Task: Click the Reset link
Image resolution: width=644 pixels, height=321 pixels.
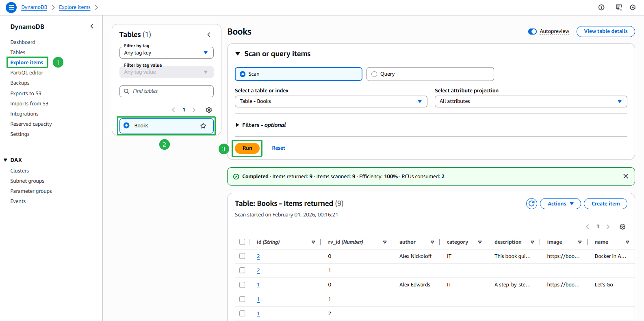Action: [x=278, y=148]
